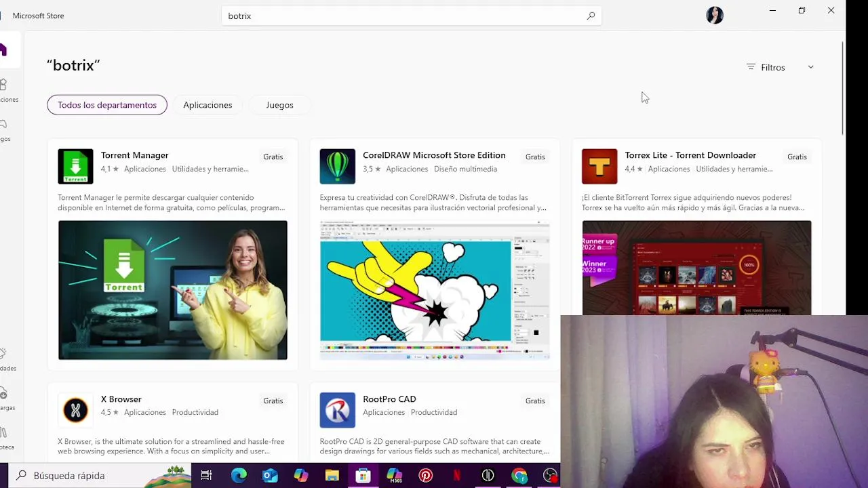Click the 4,4 star rating of Torrex Lite
Screen dimensions: 868x488
tap(634, 169)
